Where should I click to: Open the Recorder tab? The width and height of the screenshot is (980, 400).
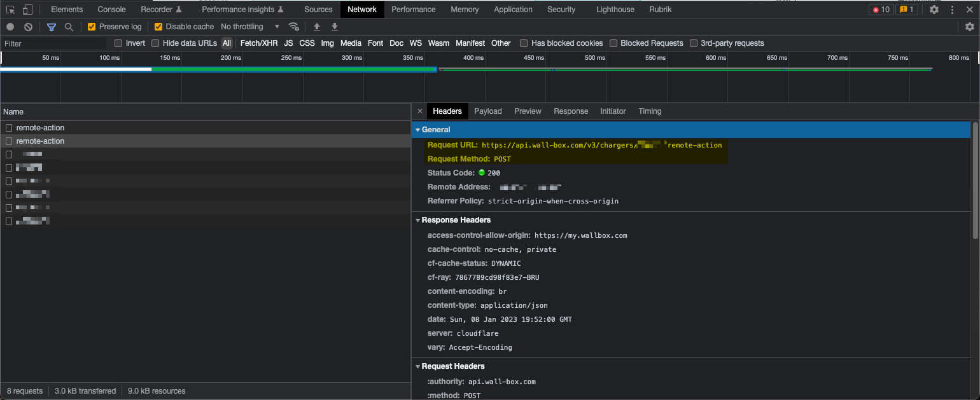161,10
